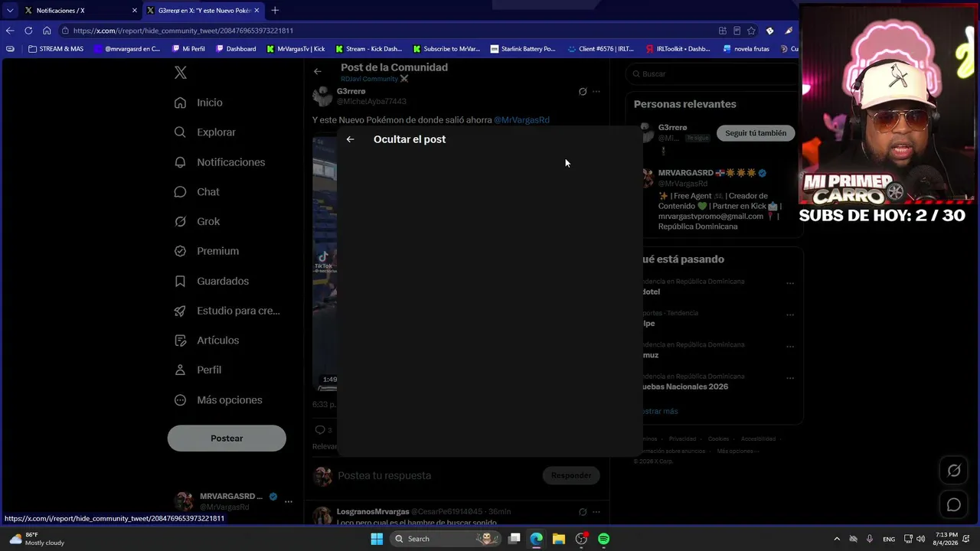Image resolution: width=980 pixels, height=551 pixels.
Task: Open more options on G3rrerø's post
Action: point(596,92)
